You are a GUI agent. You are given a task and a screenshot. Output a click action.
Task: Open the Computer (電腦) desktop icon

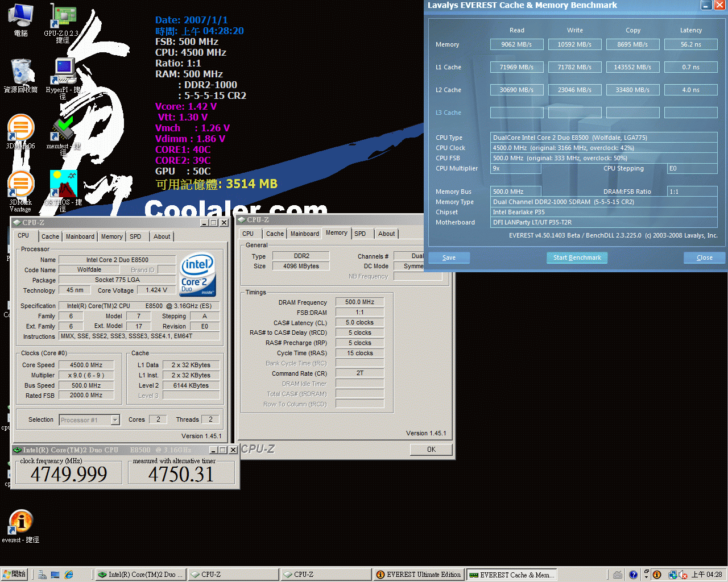pos(20,20)
